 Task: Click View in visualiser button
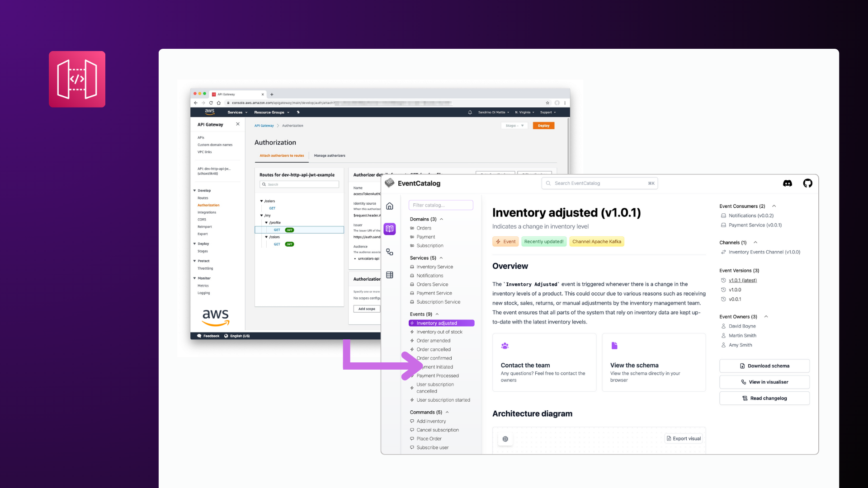click(x=765, y=381)
